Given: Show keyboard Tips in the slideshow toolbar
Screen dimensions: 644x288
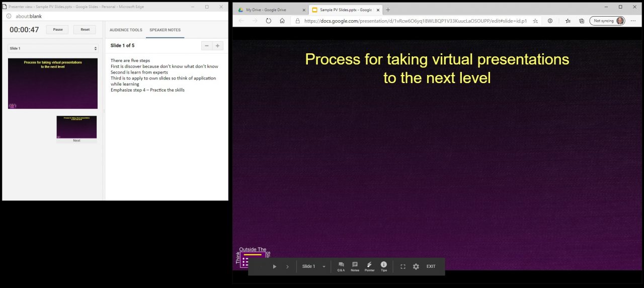Looking at the screenshot, I should (x=384, y=266).
